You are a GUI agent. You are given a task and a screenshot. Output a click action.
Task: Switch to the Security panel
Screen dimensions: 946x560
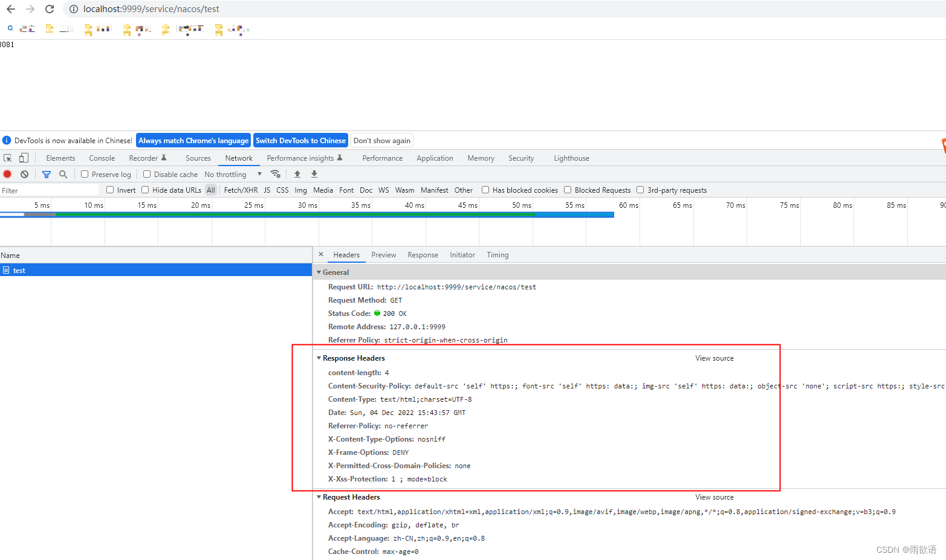point(521,158)
